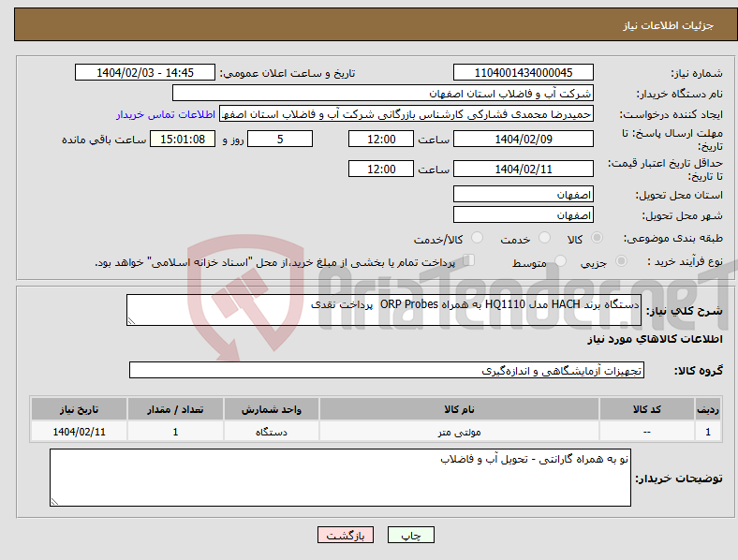Image resolution: width=738 pixels, height=560 pixels.
Task: Select the متوسط purchase type radio
Action: (561, 260)
